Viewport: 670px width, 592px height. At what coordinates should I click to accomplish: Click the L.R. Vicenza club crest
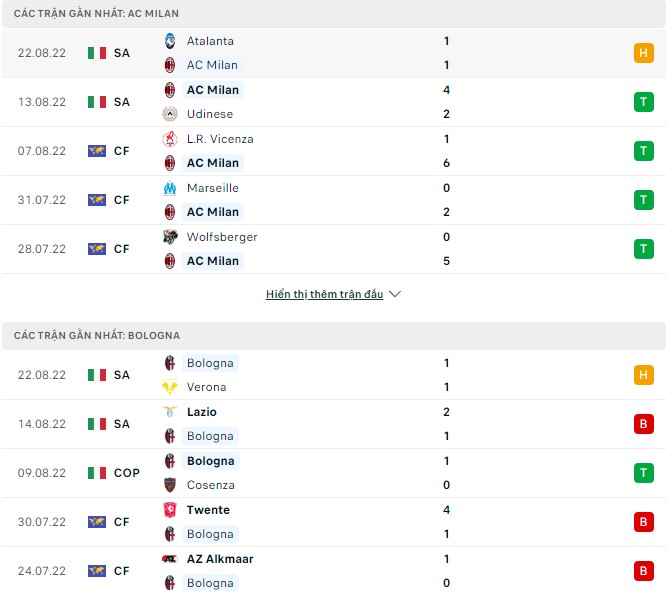click(170, 139)
